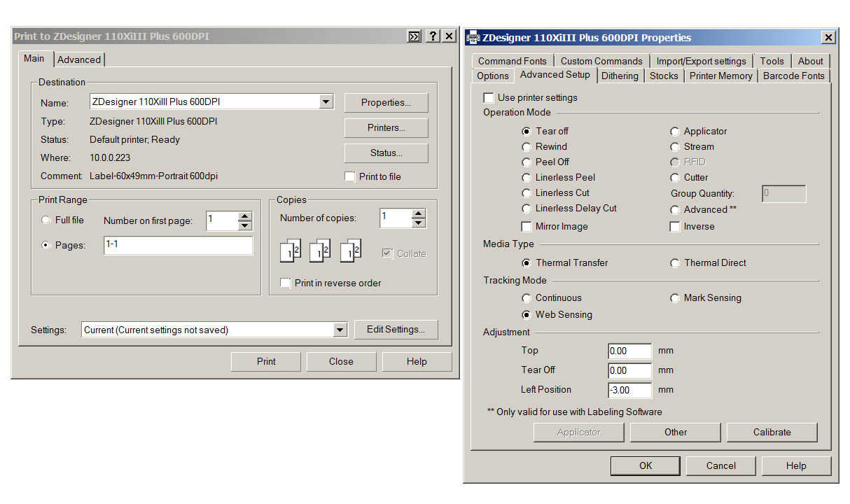Enable Print to file checkbox
The width and height of the screenshot is (850, 504).
350,176
